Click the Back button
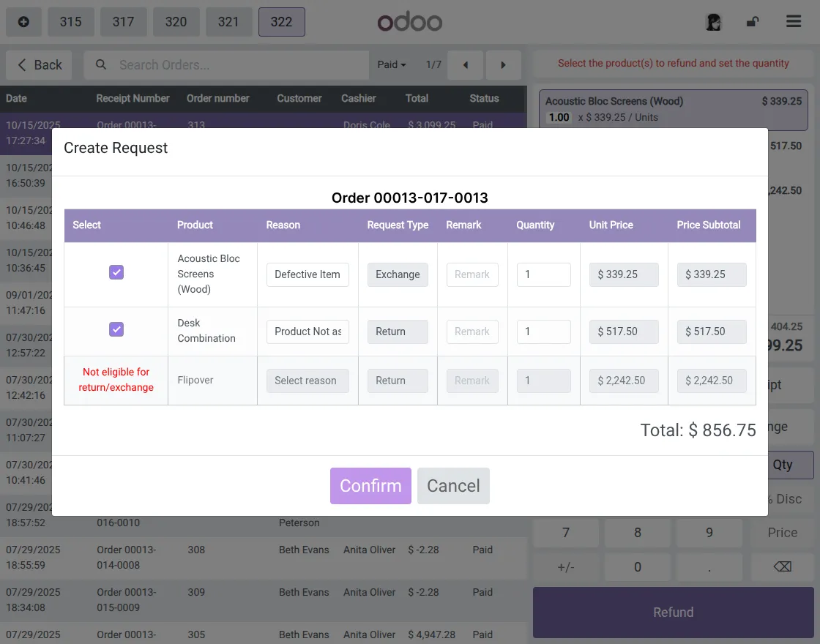The image size is (820, 644). click(x=39, y=65)
